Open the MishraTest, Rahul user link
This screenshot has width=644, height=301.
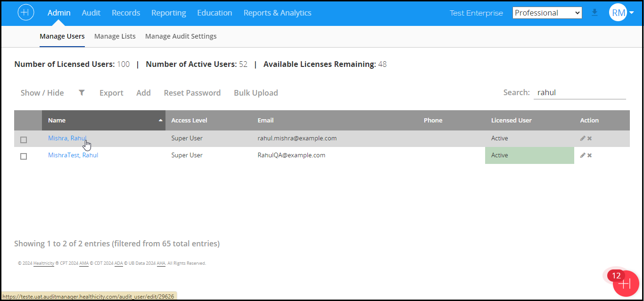73,155
